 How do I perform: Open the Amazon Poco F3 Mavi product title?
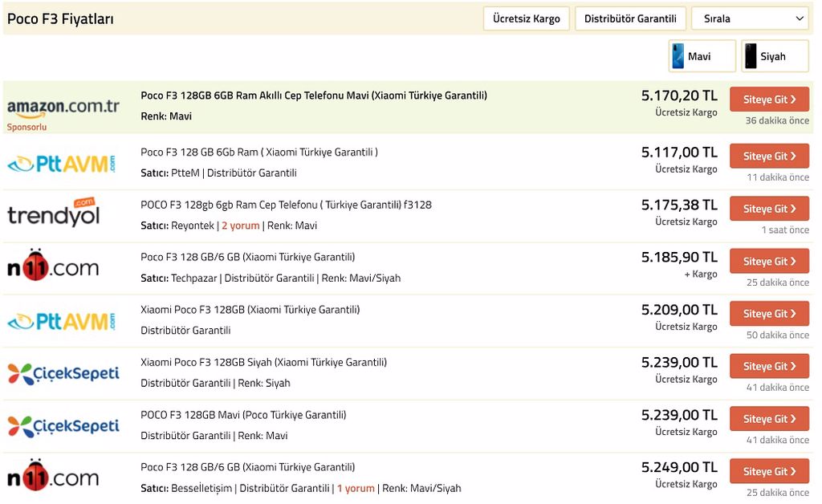point(314,96)
